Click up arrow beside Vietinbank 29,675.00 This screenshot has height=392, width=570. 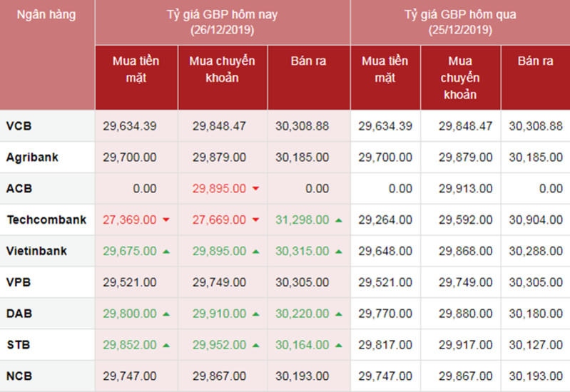click(x=166, y=252)
